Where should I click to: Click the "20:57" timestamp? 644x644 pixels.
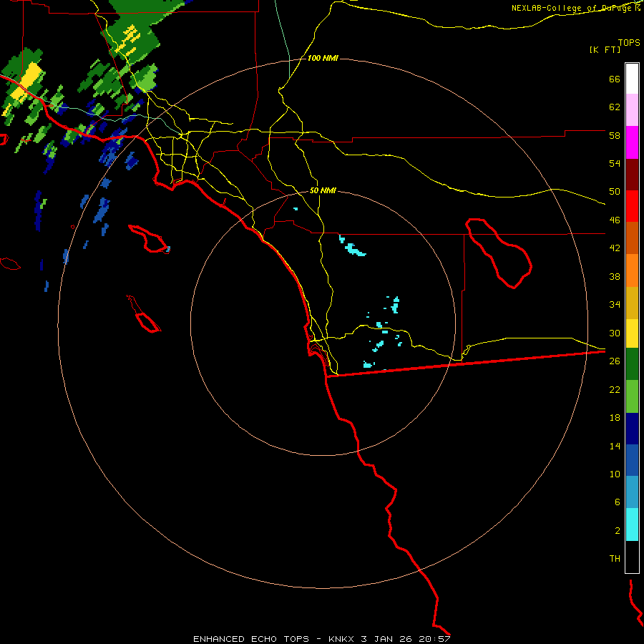click(434, 639)
